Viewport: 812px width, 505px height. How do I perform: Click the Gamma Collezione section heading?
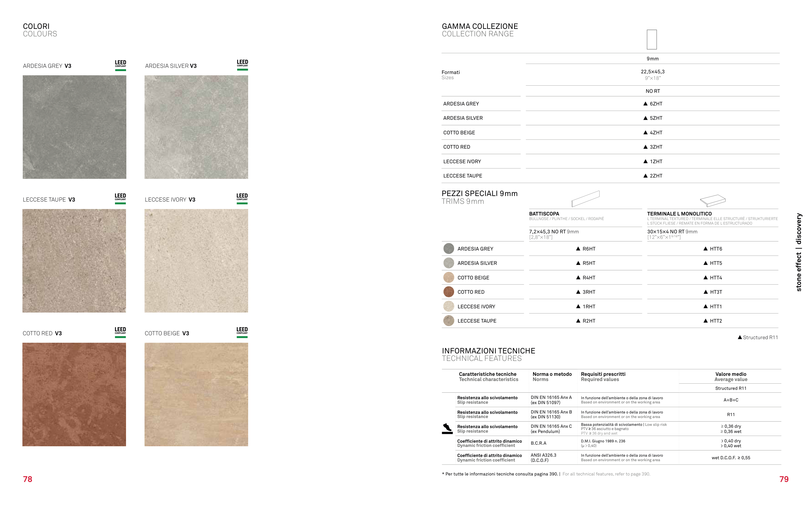point(479,26)
